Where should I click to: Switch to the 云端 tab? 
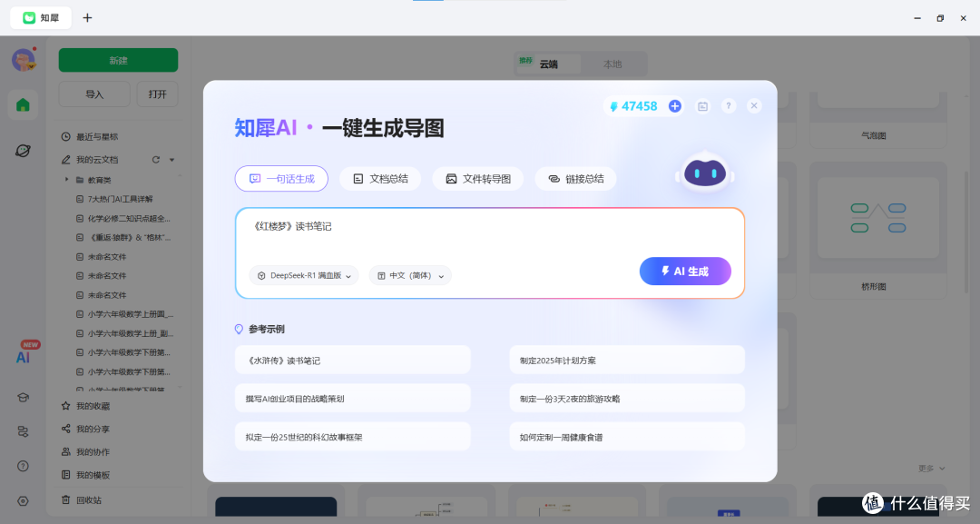point(549,64)
